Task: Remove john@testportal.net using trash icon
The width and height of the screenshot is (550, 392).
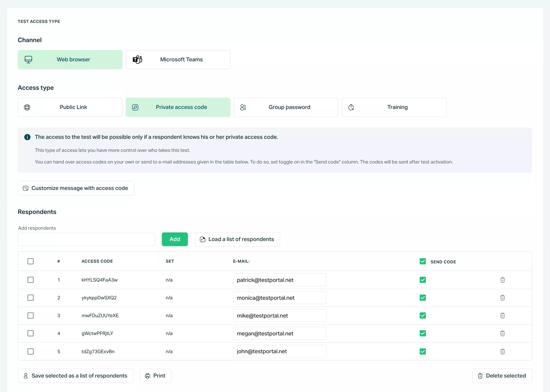Action: click(502, 351)
